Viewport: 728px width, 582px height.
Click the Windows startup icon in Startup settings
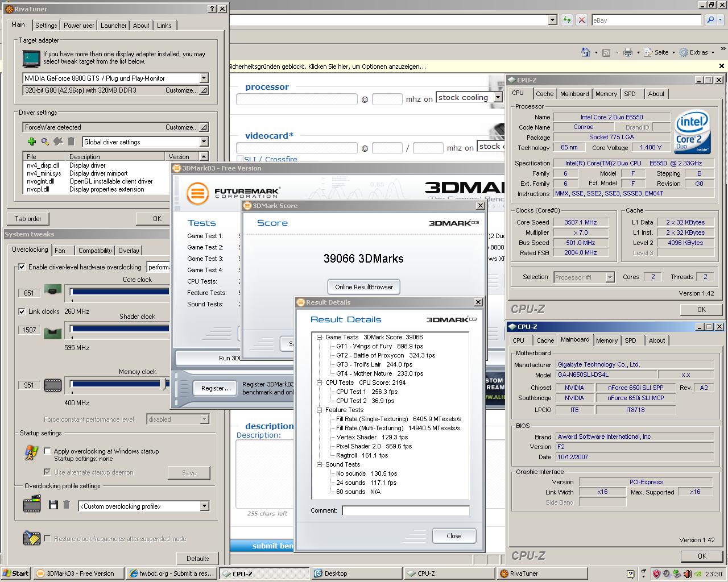31,453
